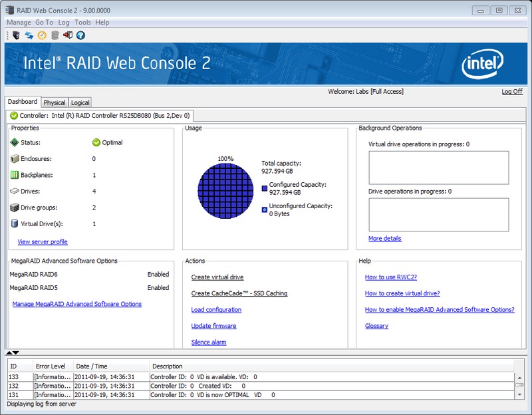Click the Error Level column header
The width and height of the screenshot is (532, 415).
click(x=51, y=366)
